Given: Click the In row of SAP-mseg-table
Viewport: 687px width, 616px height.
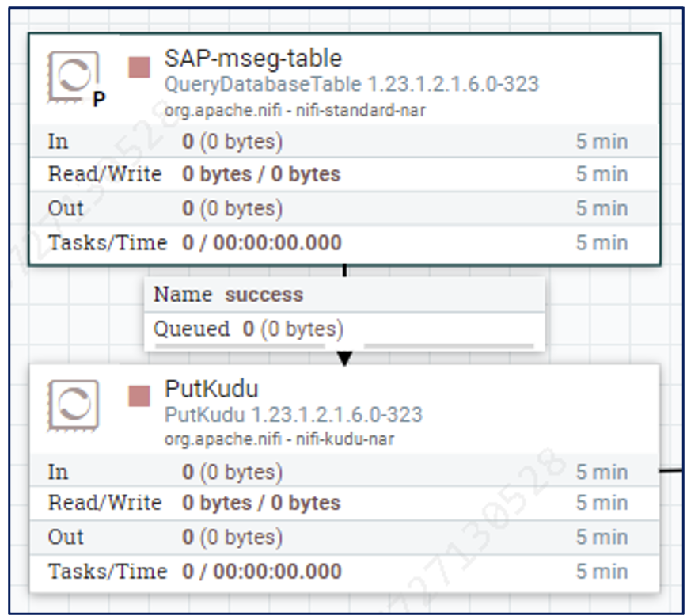Looking at the screenshot, I should click(x=345, y=142).
